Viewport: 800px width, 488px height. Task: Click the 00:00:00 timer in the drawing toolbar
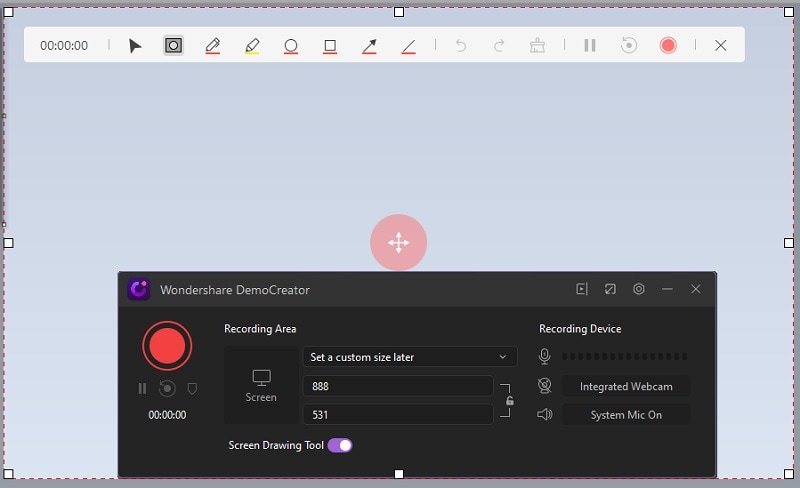coord(64,45)
